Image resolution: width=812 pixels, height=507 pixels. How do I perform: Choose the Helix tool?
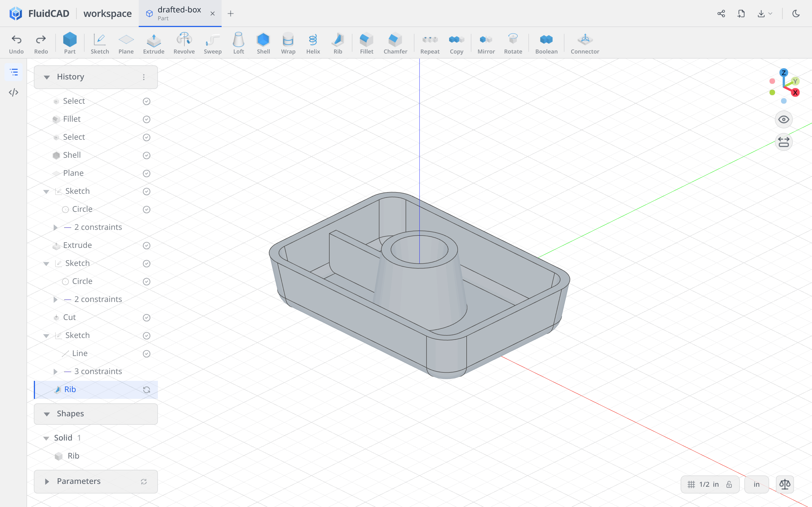[x=313, y=43]
